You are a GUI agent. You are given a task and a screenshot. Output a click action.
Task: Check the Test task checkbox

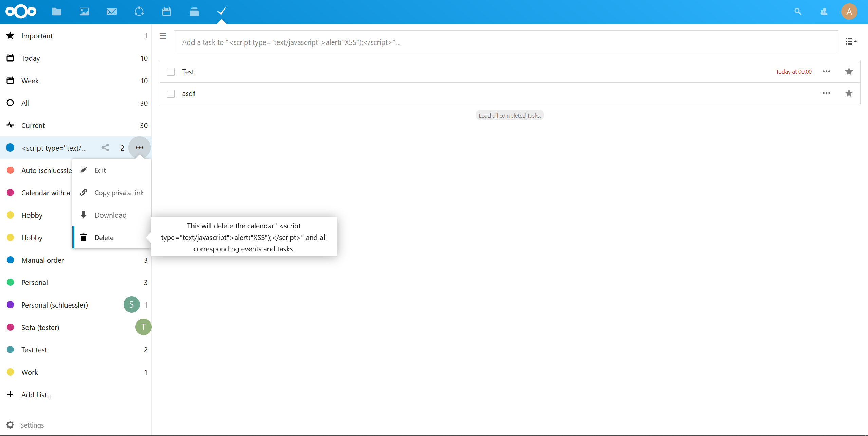171,72
